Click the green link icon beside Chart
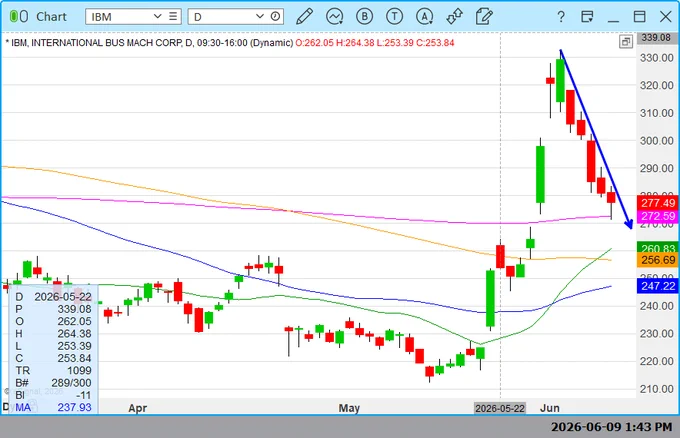The width and height of the screenshot is (680, 438). coord(19,16)
